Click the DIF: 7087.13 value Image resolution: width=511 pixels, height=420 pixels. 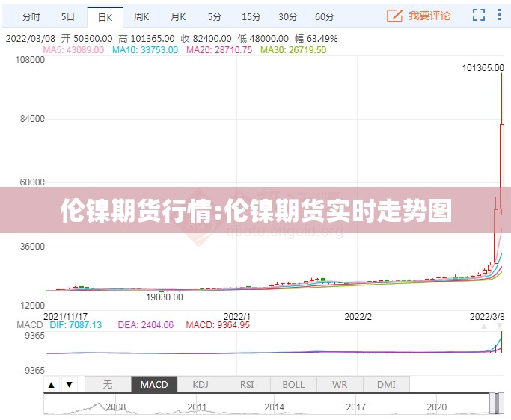(76, 325)
